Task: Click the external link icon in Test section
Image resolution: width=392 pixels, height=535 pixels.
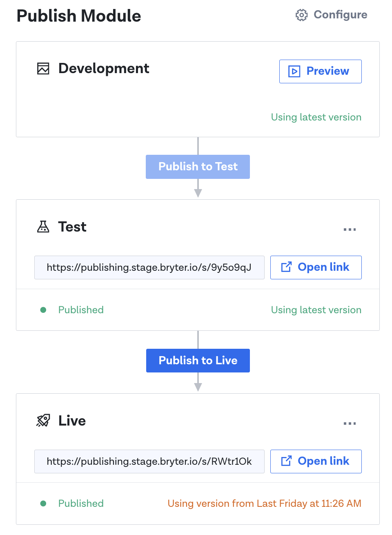Action: click(286, 267)
